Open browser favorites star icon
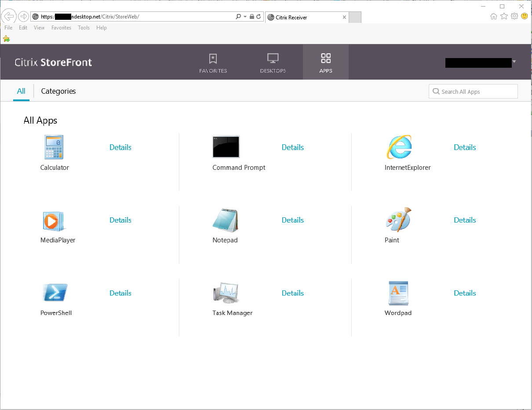Image resolution: width=532 pixels, height=410 pixels. (x=504, y=16)
